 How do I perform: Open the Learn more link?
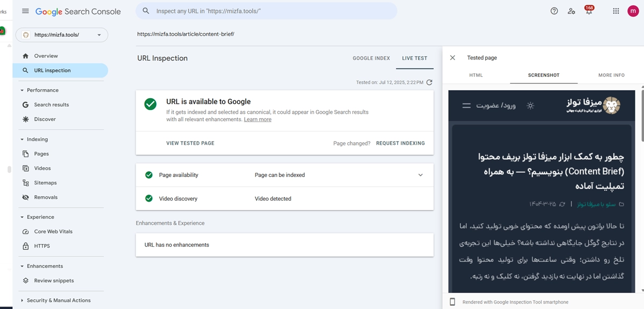point(258,120)
